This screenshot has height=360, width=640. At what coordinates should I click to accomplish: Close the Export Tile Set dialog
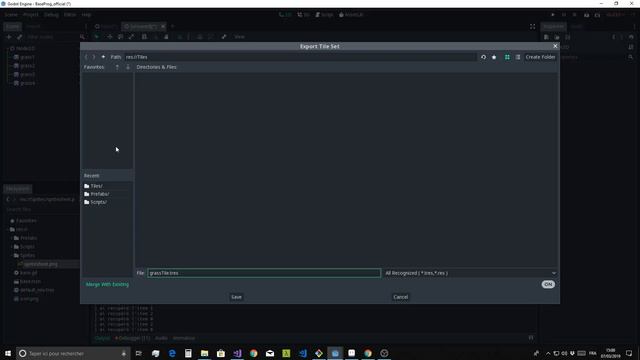555,46
